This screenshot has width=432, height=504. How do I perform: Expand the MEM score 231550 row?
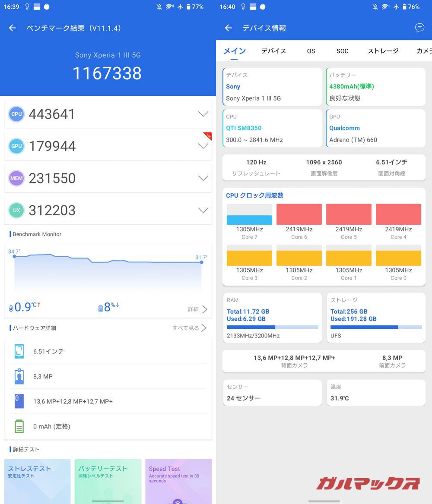108,178
